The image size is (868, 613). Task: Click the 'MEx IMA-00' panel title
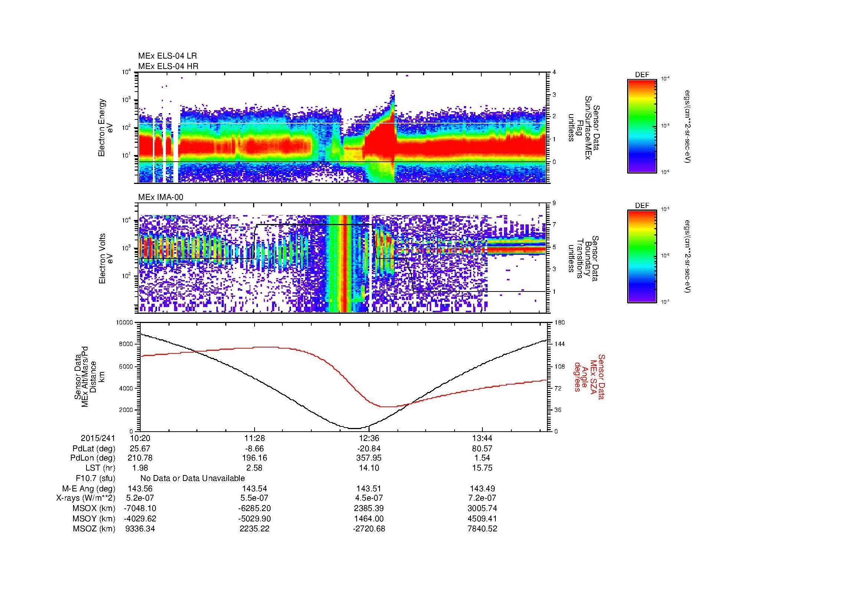161,197
